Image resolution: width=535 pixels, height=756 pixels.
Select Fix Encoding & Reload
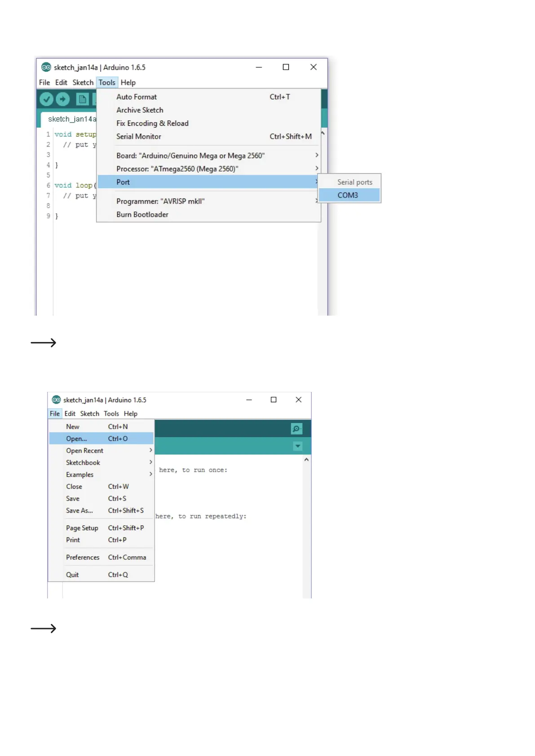209,123
